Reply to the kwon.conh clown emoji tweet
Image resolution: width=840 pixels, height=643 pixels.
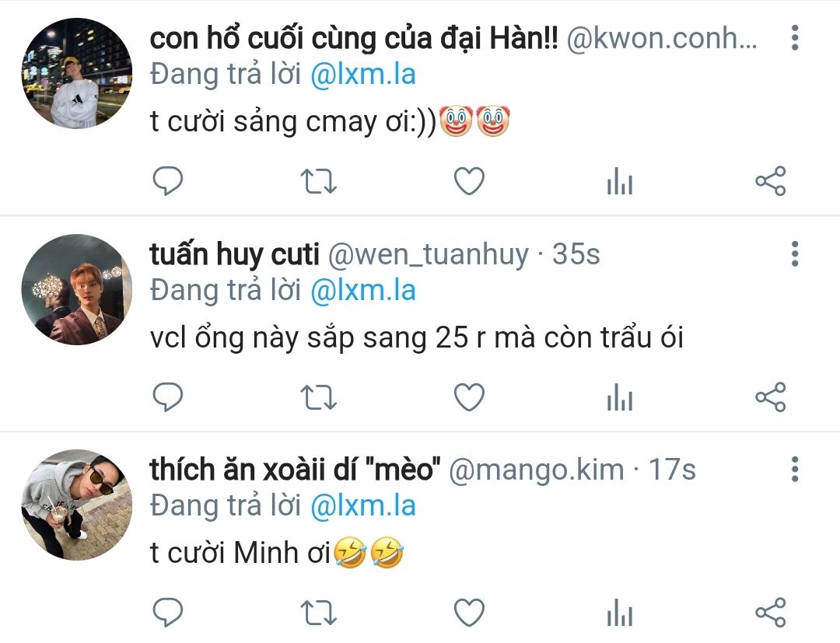(168, 181)
